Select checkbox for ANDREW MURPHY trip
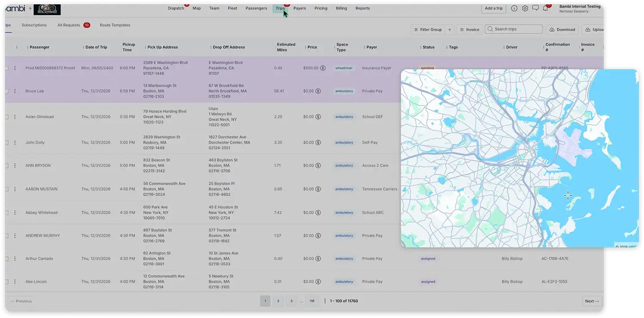 [6, 236]
